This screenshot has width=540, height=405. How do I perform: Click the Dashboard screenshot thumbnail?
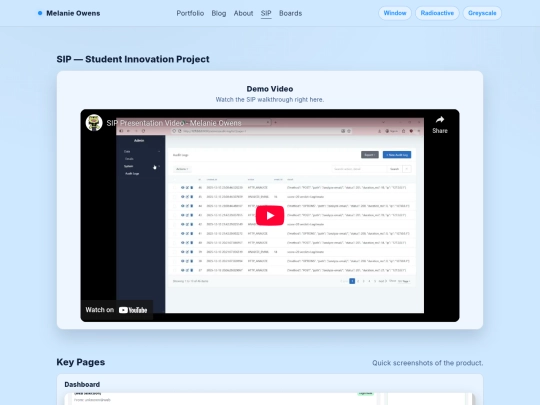click(x=270, y=399)
